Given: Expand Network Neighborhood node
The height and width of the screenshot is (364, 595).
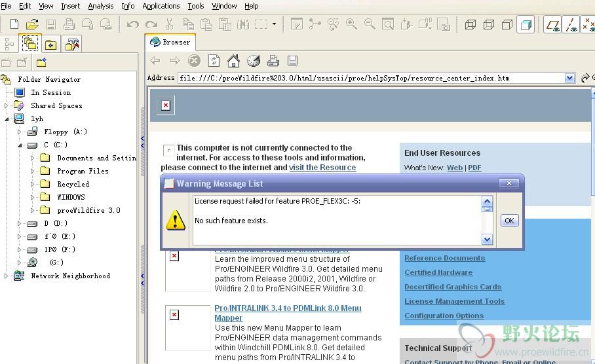Looking at the screenshot, I should (6, 276).
